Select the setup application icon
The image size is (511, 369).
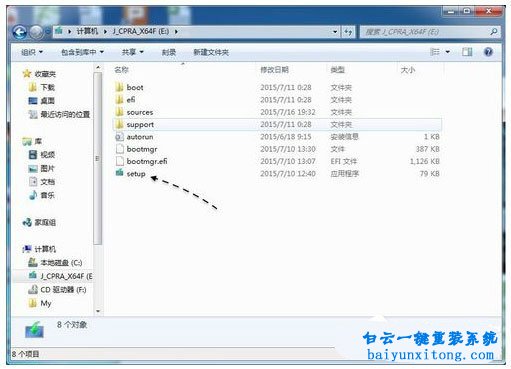coord(119,173)
